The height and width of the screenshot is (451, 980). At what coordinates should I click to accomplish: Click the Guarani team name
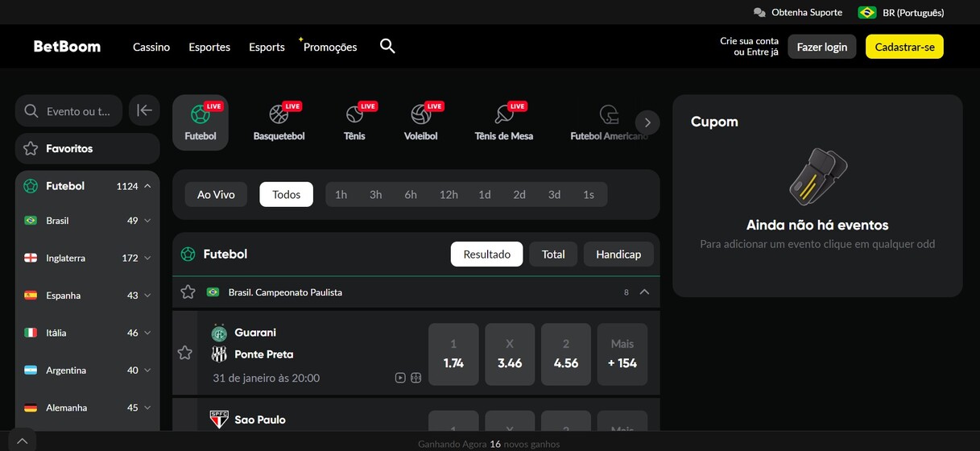point(255,333)
